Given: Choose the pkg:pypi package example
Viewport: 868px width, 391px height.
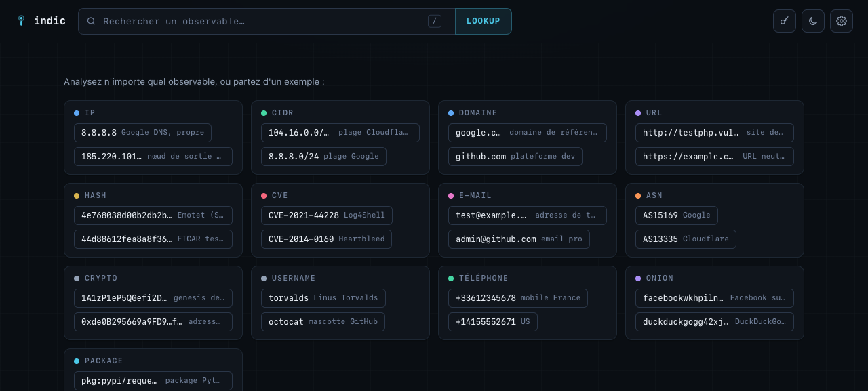Looking at the screenshot, I should (153, 381).
